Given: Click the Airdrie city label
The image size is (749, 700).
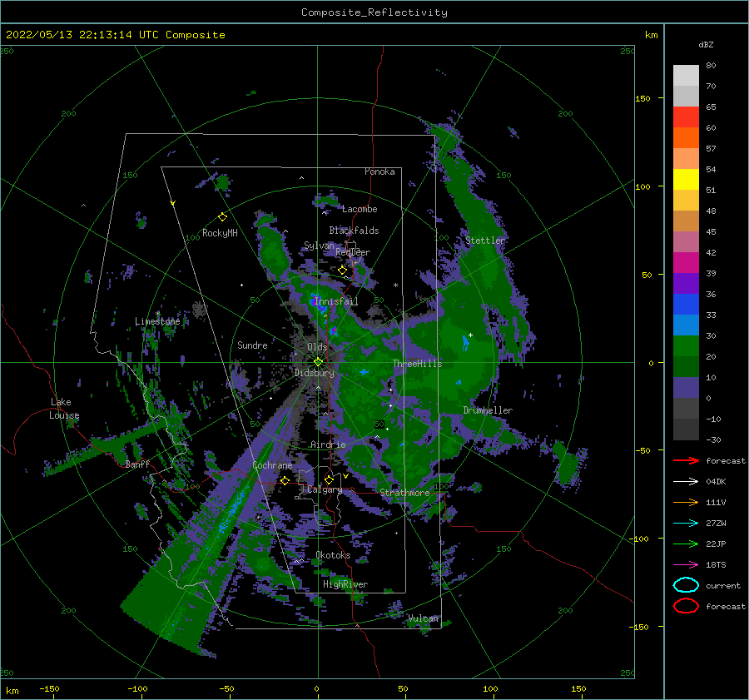Looking at the screenshot, I should pos(328,444).
